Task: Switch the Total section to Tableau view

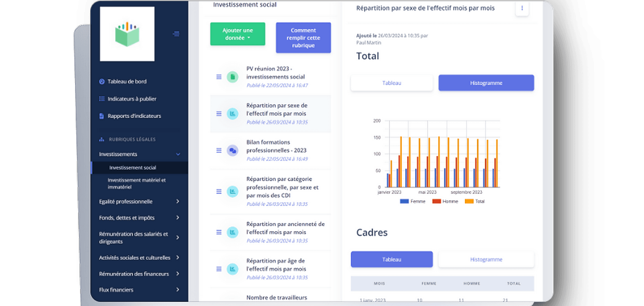Action: [392, 83]
